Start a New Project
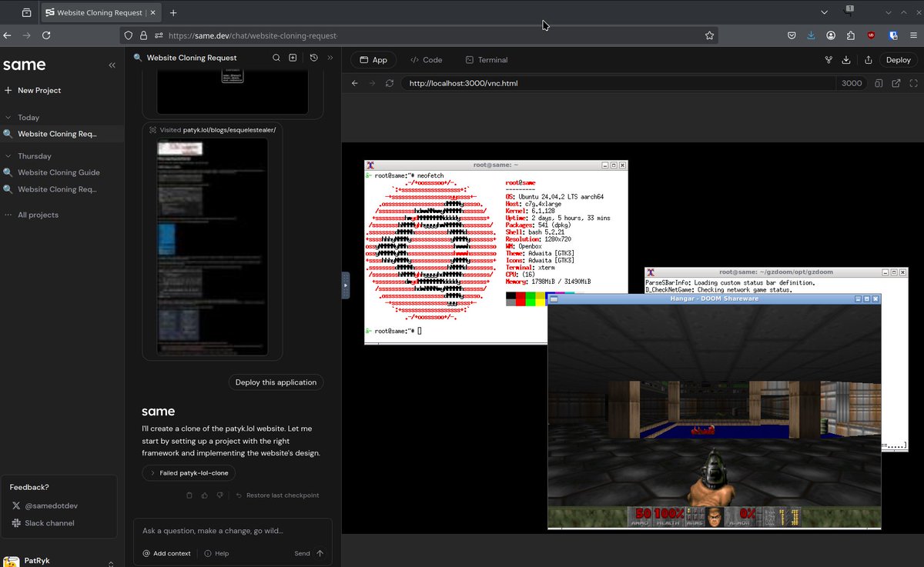This screenshot has width=924, height=567. pyautogui.click(x=32, y=90)
